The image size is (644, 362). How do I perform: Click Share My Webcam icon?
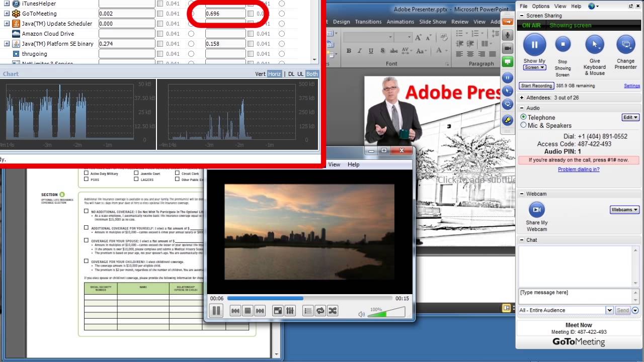tap(537, 209)
